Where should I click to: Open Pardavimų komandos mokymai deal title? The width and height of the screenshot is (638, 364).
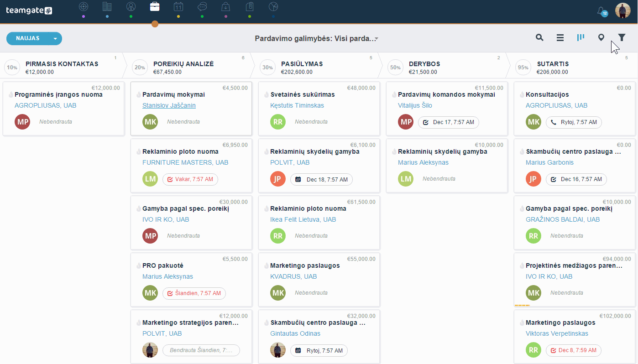[446, 94]
